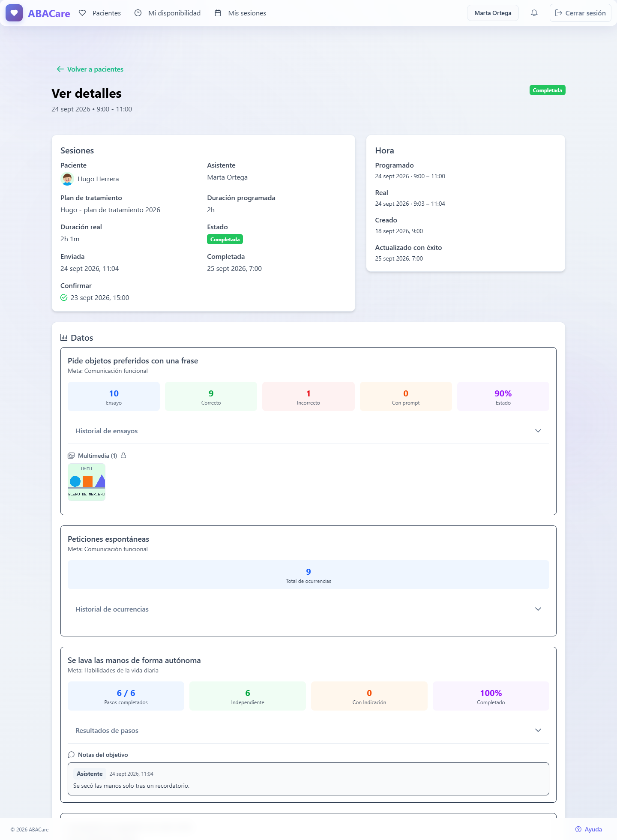
Task: Click the chevron on Historial de ocurrencias
Action: 538,609
